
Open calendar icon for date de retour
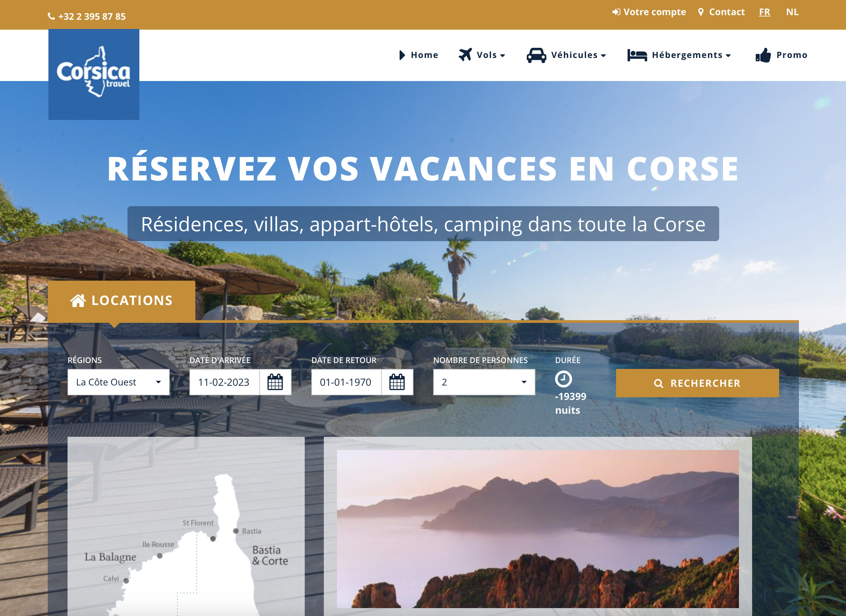[397, 382]
